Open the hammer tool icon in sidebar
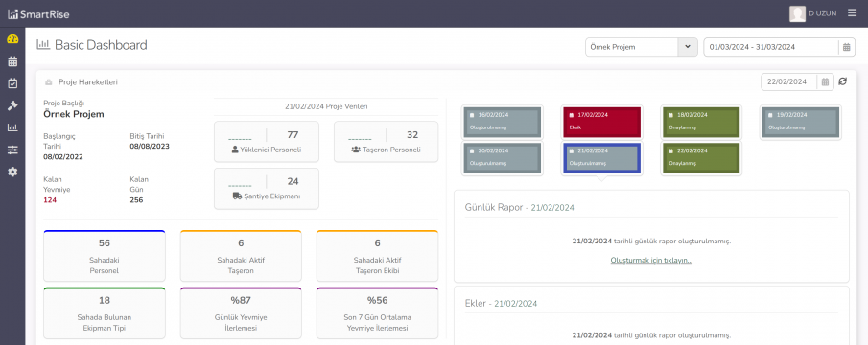The image size is (868, 345). [x=12, y=105]
